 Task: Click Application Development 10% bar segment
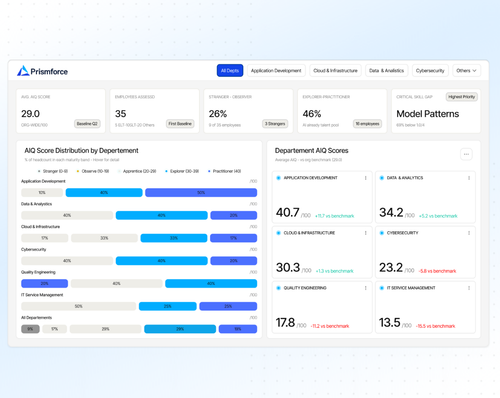(42, 193)
